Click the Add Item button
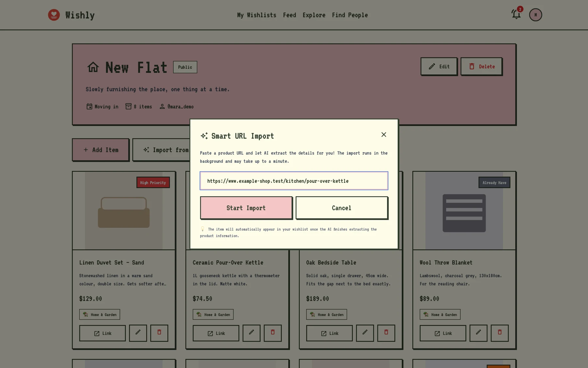588x368 pixels. [101, 150]
